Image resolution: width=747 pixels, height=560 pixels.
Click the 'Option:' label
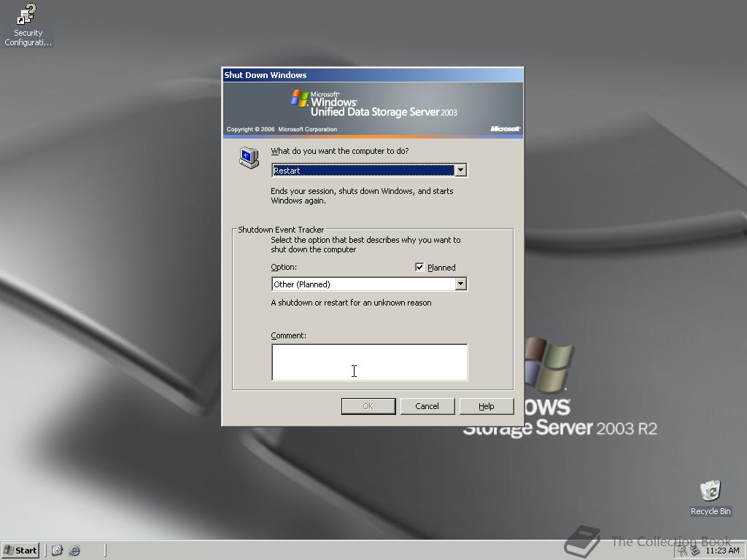(x=284, y=267)
